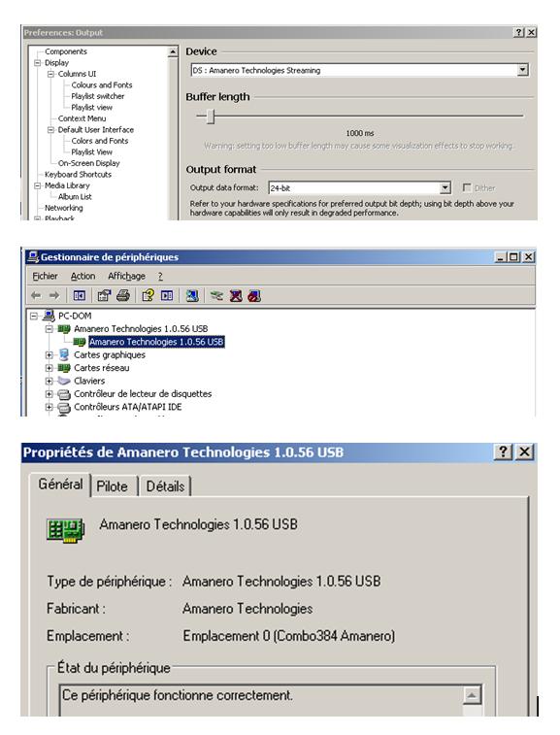The width and height of the screenshot is (560, 735).
Task: Collapse the Columns UI node
Action: pos(50,74)
